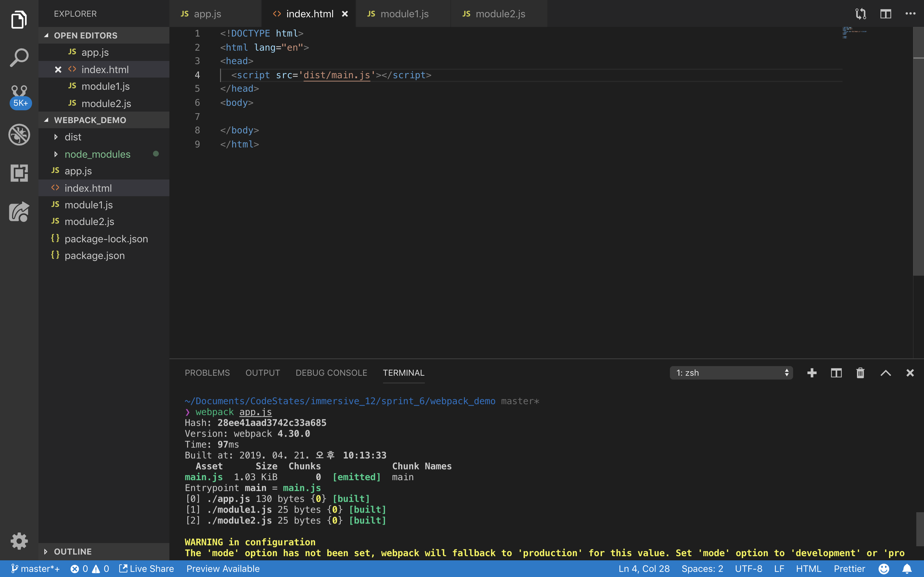
Task: Toggle the notifications bell in status bar
Action: point(907,569)
